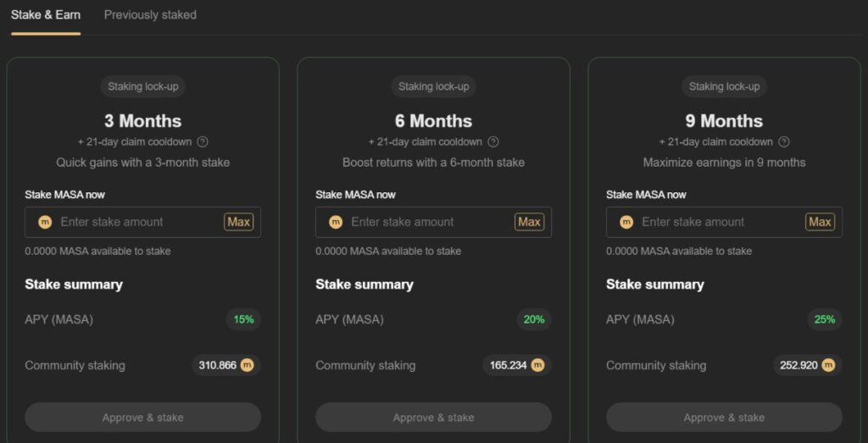Click Max in the 6 Months card
This screenshot has width=868, height=443.
(529, 222)
